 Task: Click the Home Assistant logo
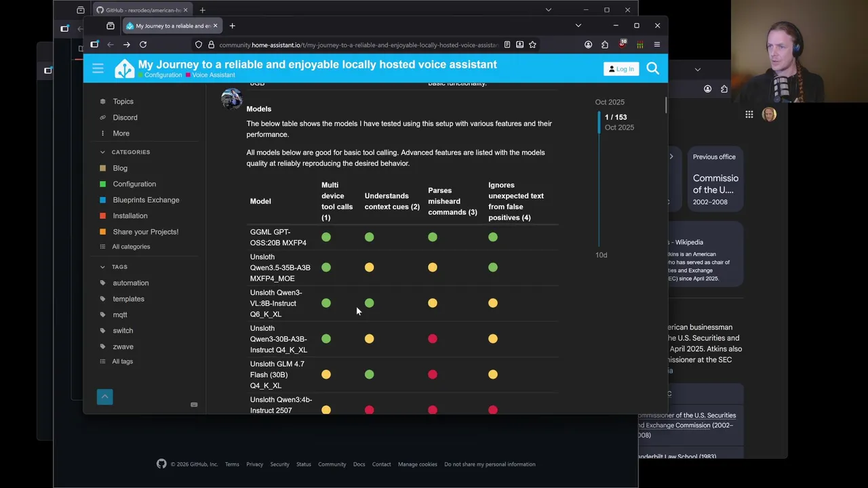(x=124, y=68)
